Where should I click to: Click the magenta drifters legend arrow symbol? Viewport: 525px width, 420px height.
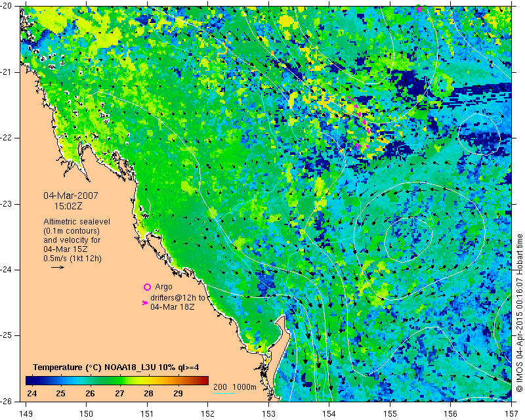pyautogui.click(x=145, y=303)
